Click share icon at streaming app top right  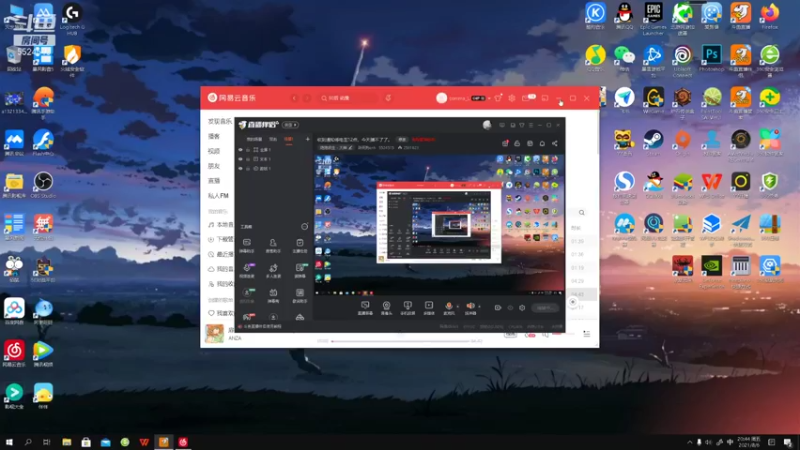(555, 144)
